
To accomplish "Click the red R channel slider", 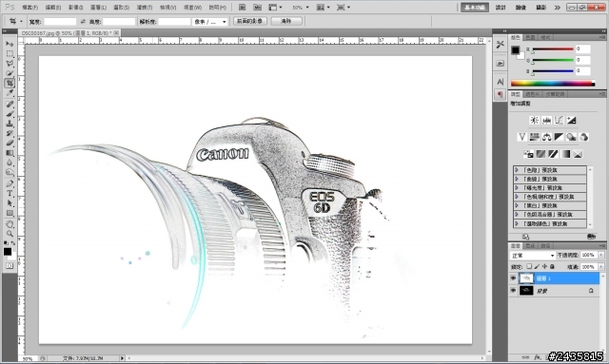I will point(553,49).
